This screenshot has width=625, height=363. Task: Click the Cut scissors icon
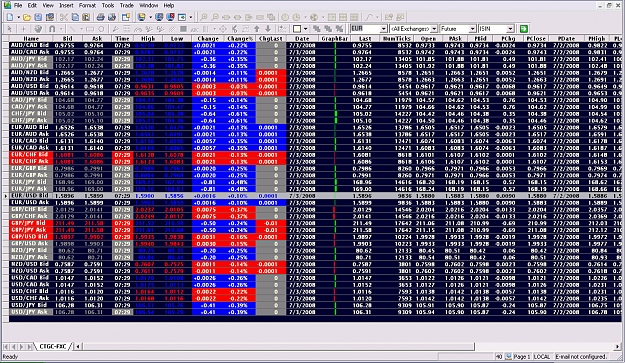pos(64,17)
